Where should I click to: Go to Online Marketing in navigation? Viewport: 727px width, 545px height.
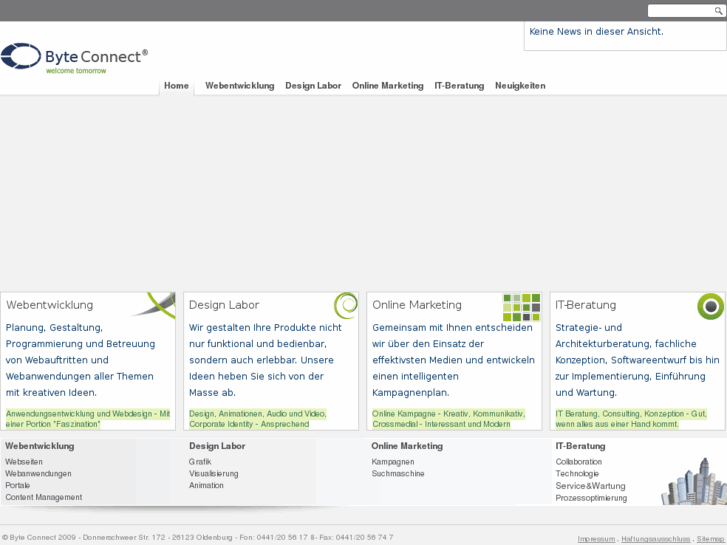pos(388,86)
